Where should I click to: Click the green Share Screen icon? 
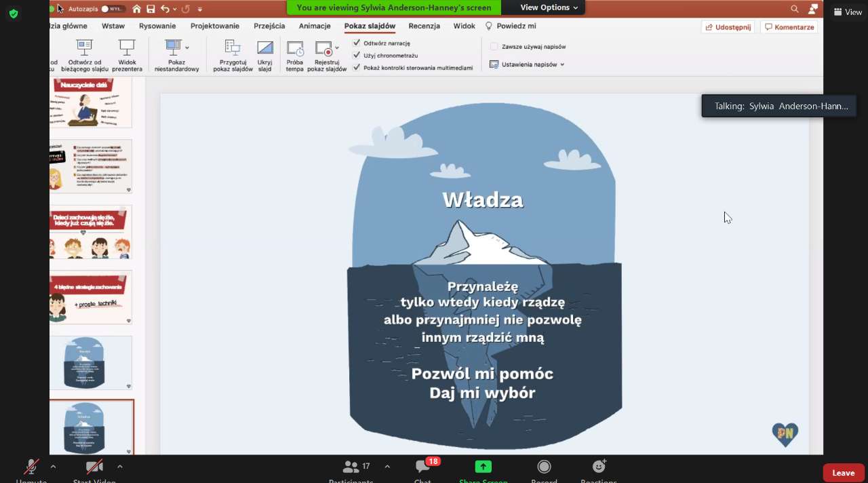click(x=483, y=467)
